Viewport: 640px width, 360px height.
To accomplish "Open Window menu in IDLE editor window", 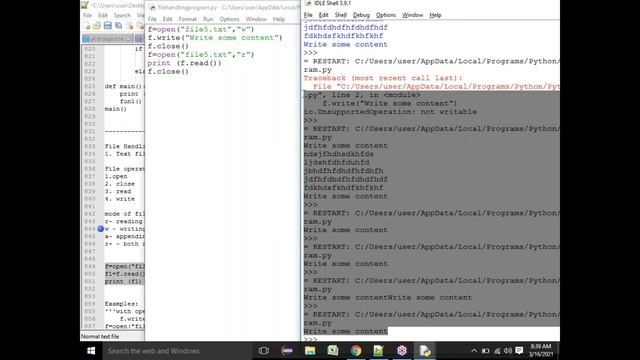I will click(x=256, y=19).
